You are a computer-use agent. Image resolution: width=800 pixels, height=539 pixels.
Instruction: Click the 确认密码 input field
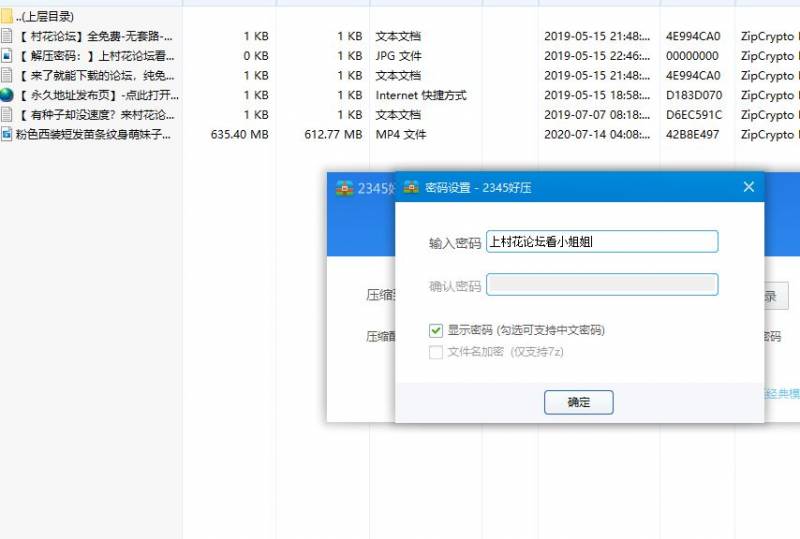(x=602, y=284)
